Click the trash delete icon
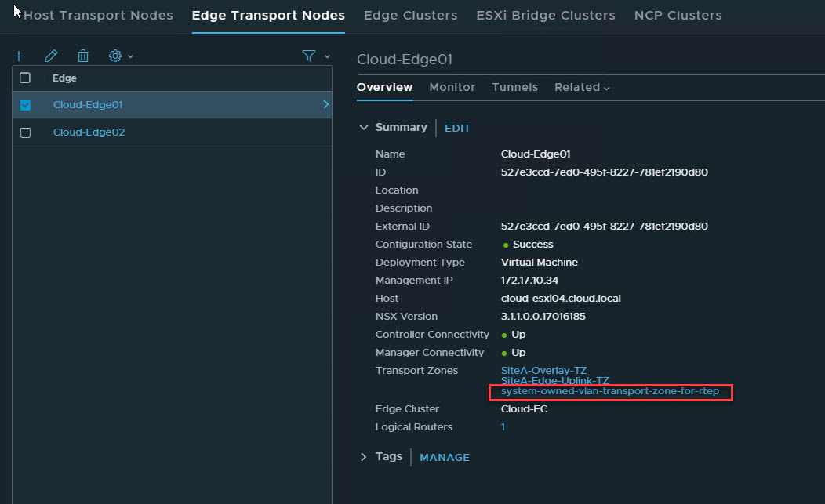Screen dimensions: 825x504 pos(83,56)
